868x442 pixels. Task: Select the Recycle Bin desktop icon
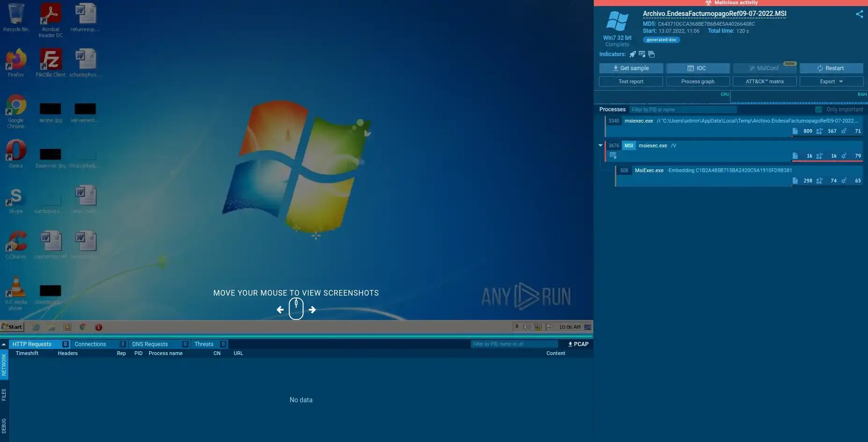click(x=16, y=18)
